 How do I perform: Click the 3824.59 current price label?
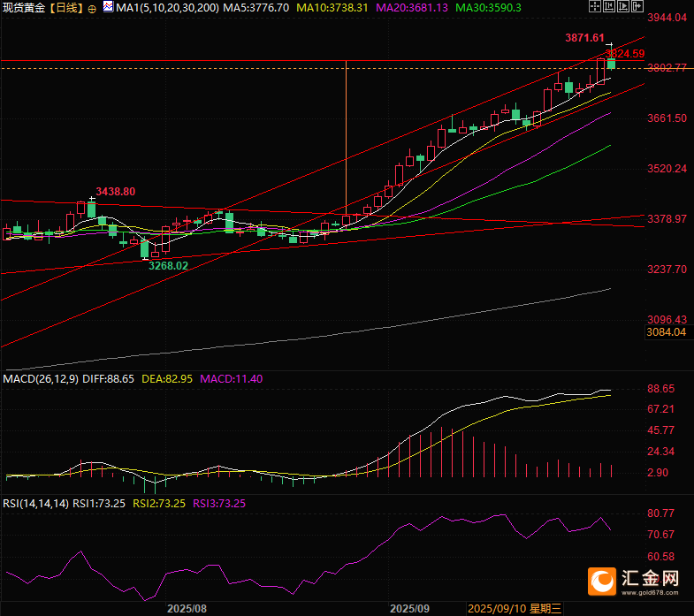(625, 54)
